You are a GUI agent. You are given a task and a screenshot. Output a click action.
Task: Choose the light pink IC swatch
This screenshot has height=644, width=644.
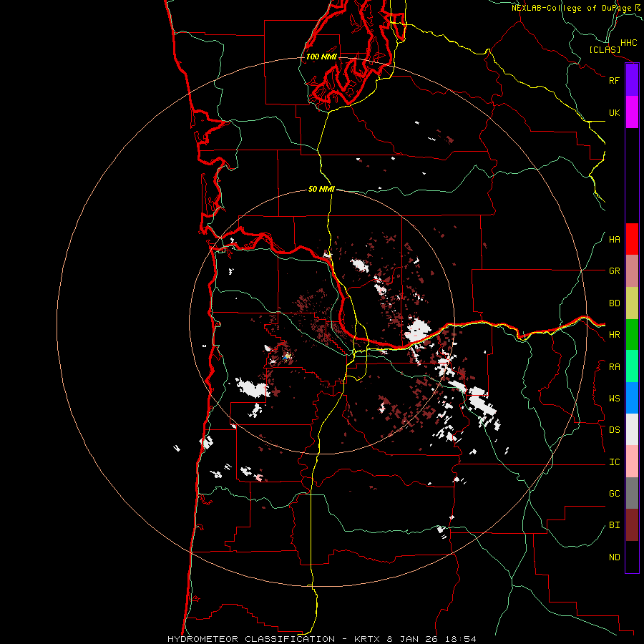pyautogui.click(x=632, y=462)
